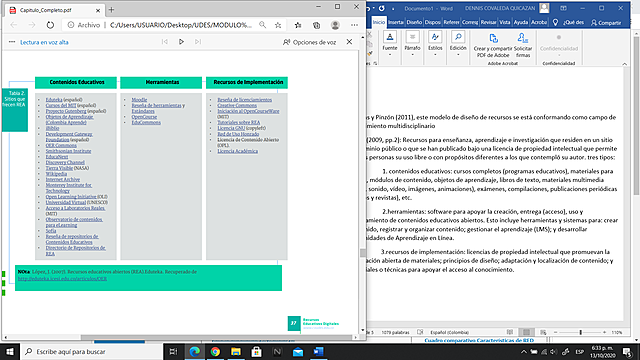Click Compartir in Word

click(x=606, y=22)
